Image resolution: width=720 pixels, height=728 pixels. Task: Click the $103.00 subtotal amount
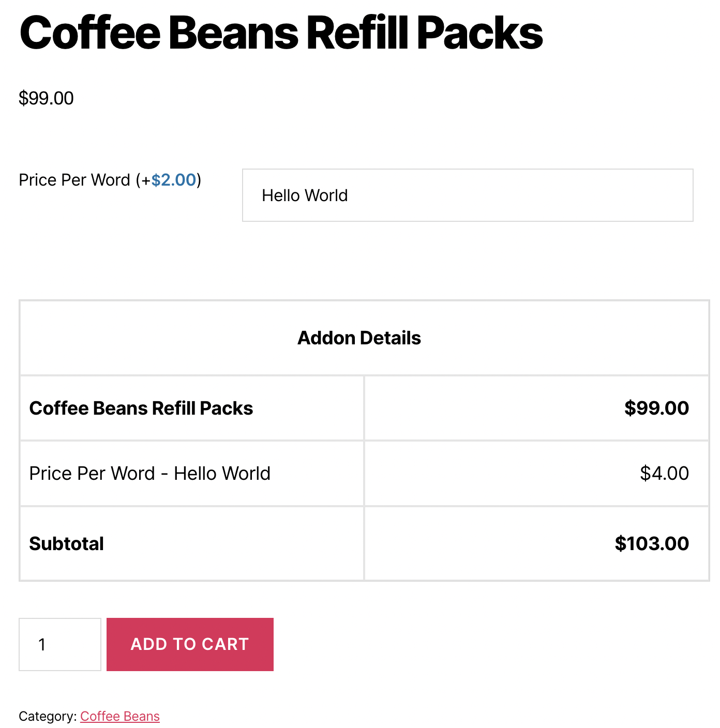coord(651,543)
